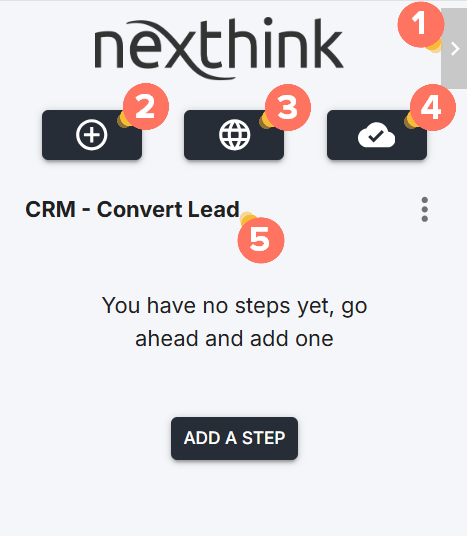
Task: Select the CRM - Convert Lead title
Action: [132, 209]
